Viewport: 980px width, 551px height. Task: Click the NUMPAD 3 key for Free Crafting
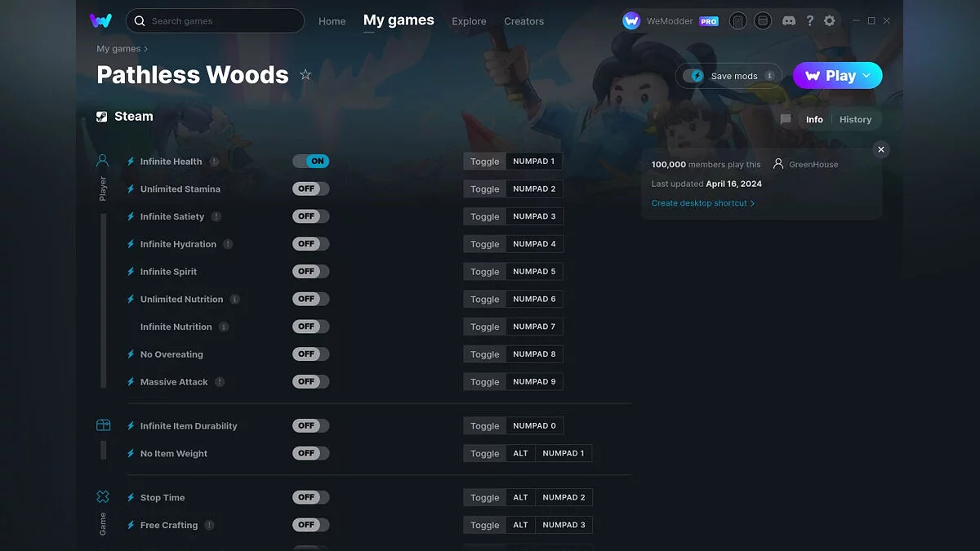point(563,525)
